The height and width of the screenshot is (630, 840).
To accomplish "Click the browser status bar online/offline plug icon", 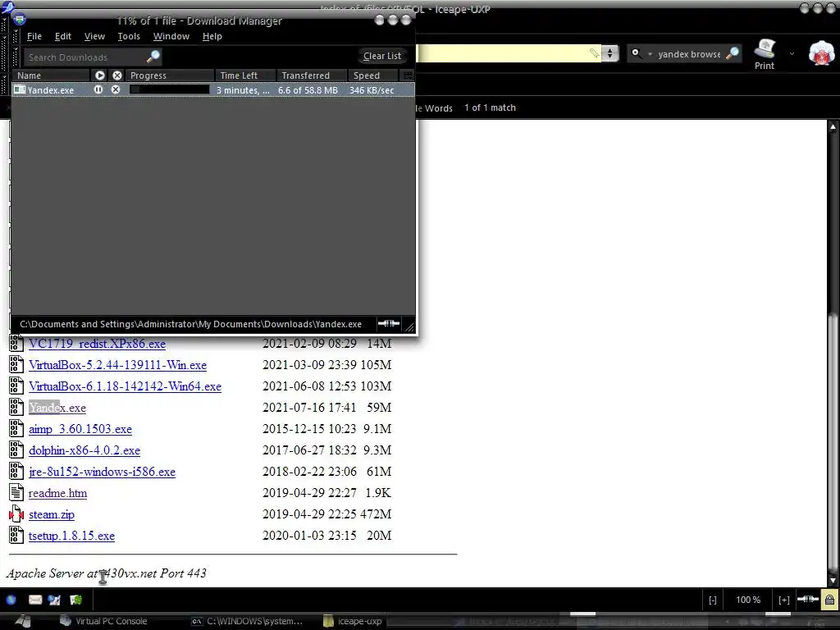I will tap(808, 600).
